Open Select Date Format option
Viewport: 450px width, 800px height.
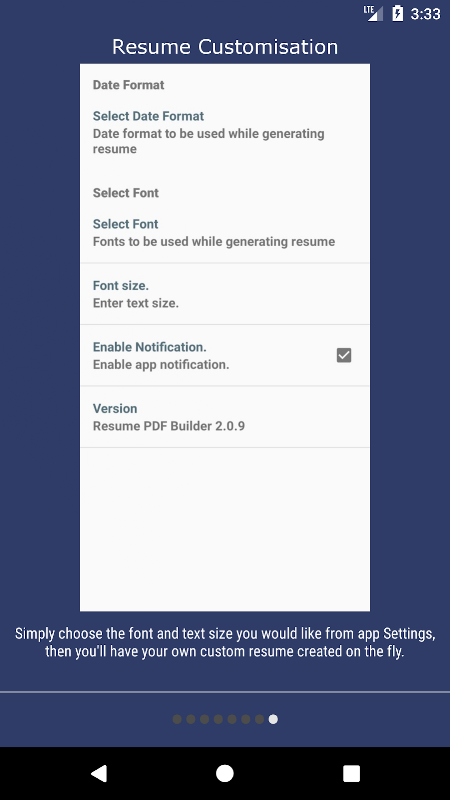click(224, 132)
